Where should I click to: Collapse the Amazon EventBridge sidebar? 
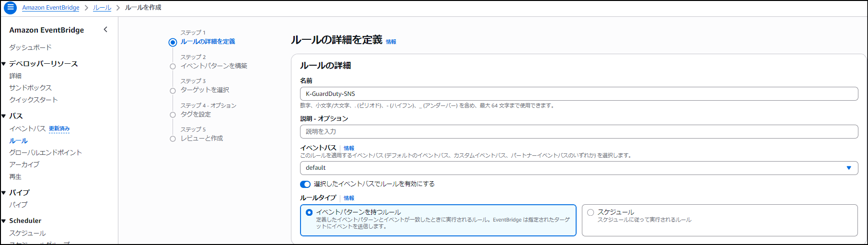[x=105, y=30]
